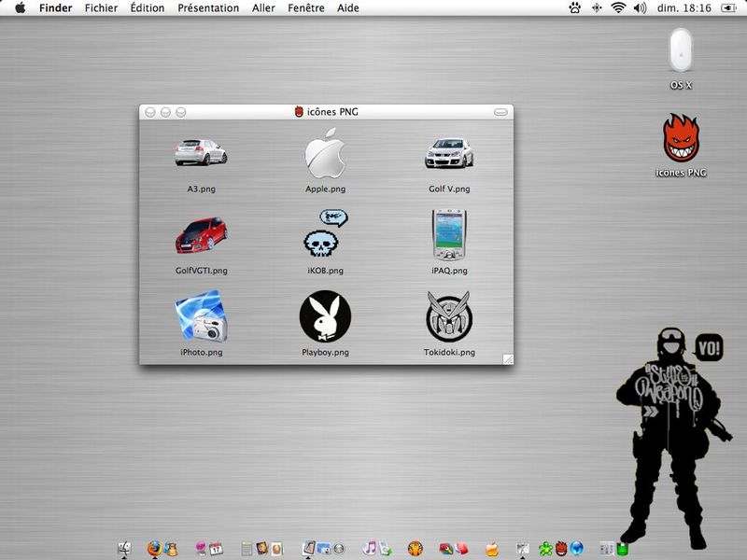Image resolution: width=747 pixels, height=560 pixels.
Task: Zoom the icônes PNG window
Action: tap(180, 112)
